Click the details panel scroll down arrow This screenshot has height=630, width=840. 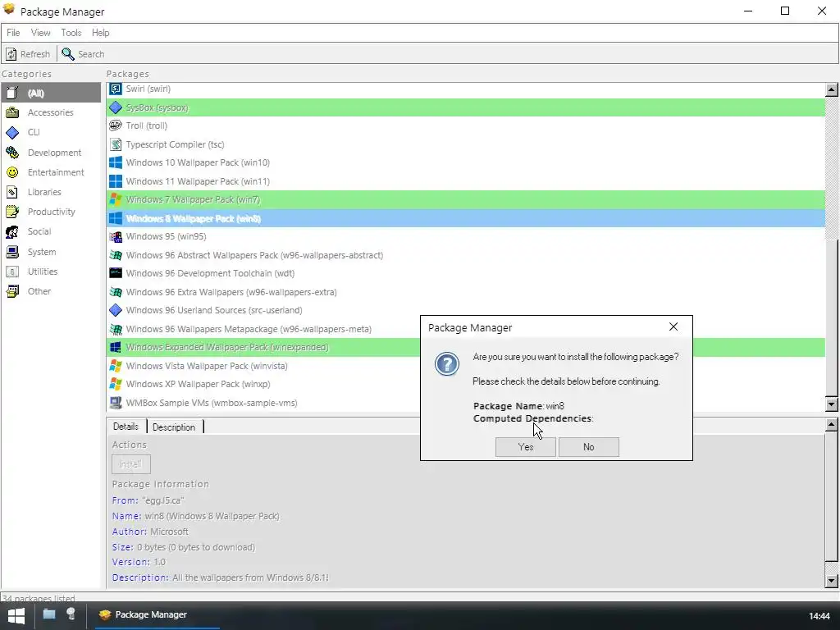(x=832, y=580)
